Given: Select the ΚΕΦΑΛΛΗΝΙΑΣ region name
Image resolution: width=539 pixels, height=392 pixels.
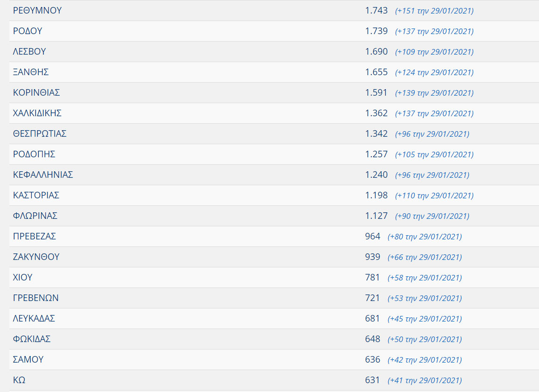Looking at the screenshot, I should 43,175.
